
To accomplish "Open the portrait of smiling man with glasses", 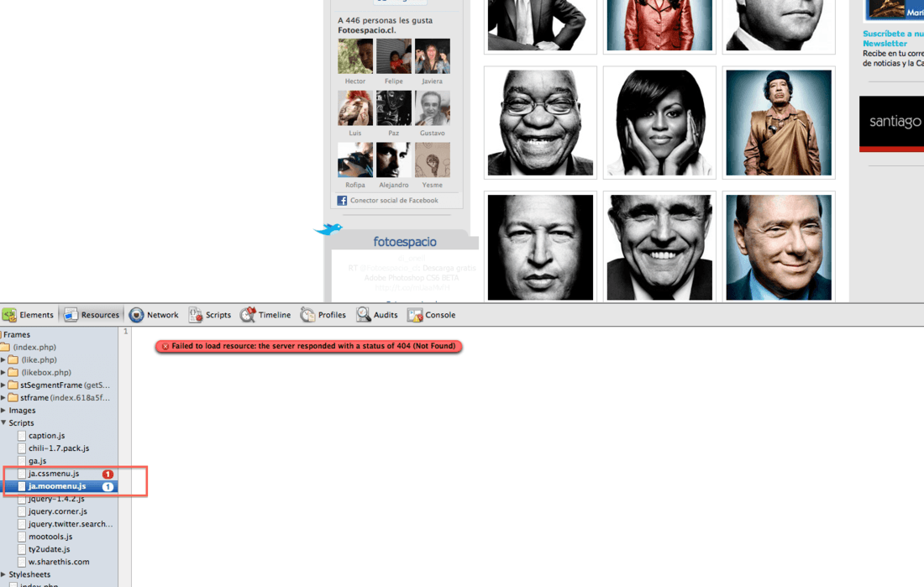I will (x=540, y=123).
